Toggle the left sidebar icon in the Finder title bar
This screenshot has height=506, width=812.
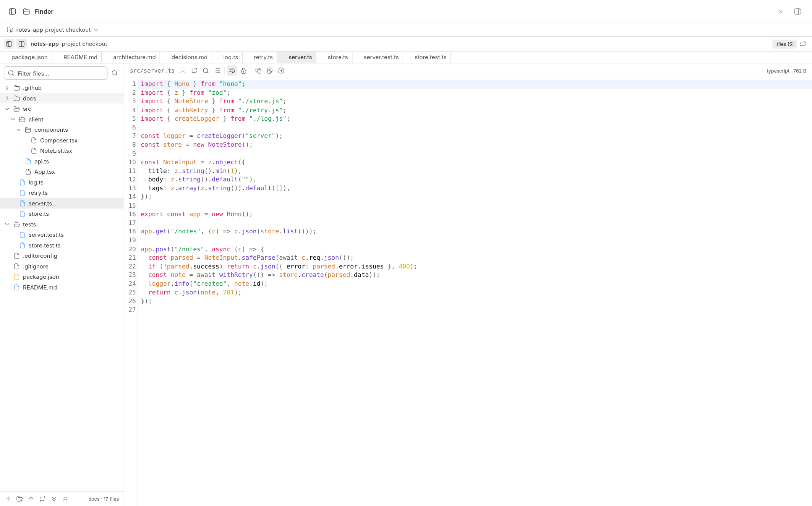point(12,11)
